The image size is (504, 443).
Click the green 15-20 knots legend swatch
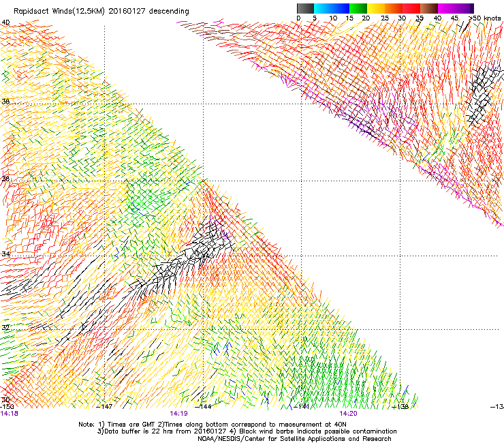[358, 8]
